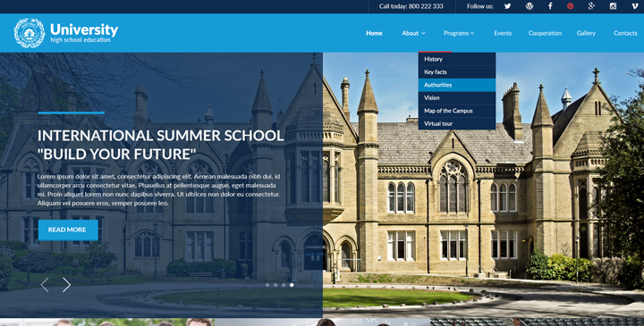Screen dimensions: 644x326
Task: Open the Gallery menu item
Action: coord(586,33)
